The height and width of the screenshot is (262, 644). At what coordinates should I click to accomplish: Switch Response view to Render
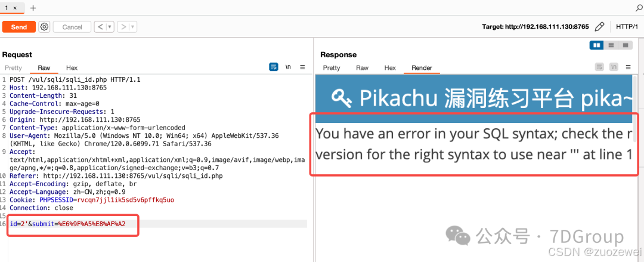422,68
